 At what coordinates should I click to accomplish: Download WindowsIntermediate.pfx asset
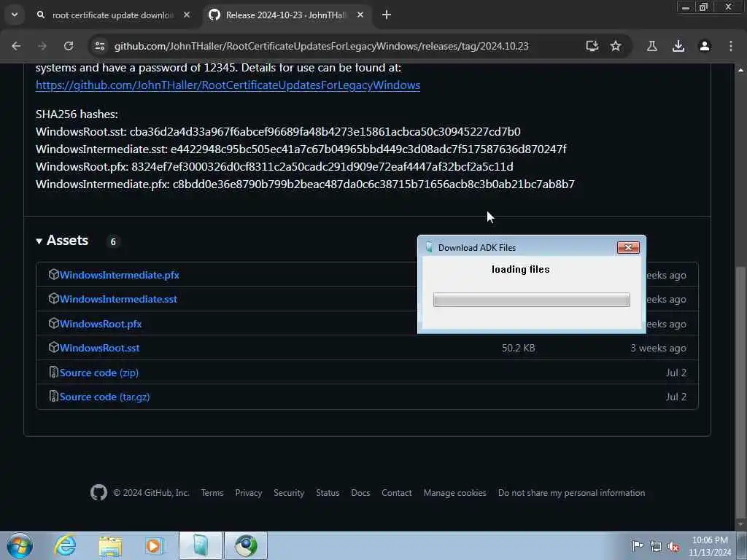[x=119, y=275]
